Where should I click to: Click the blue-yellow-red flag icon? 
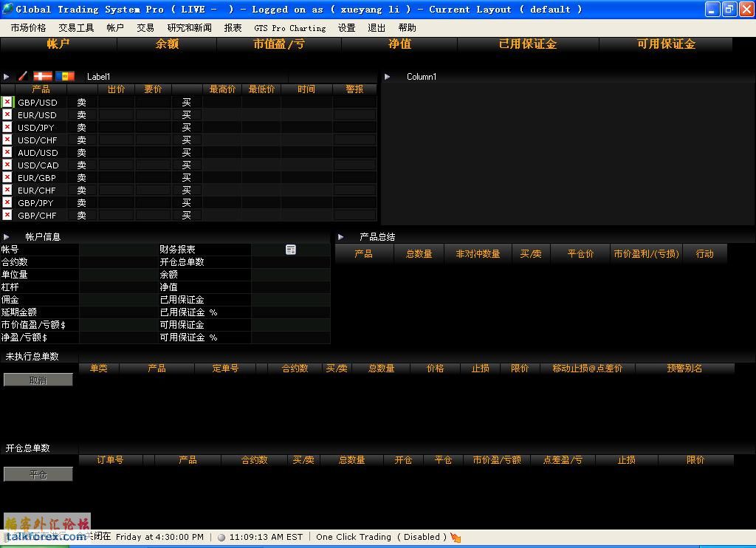(x=65, y=76)
